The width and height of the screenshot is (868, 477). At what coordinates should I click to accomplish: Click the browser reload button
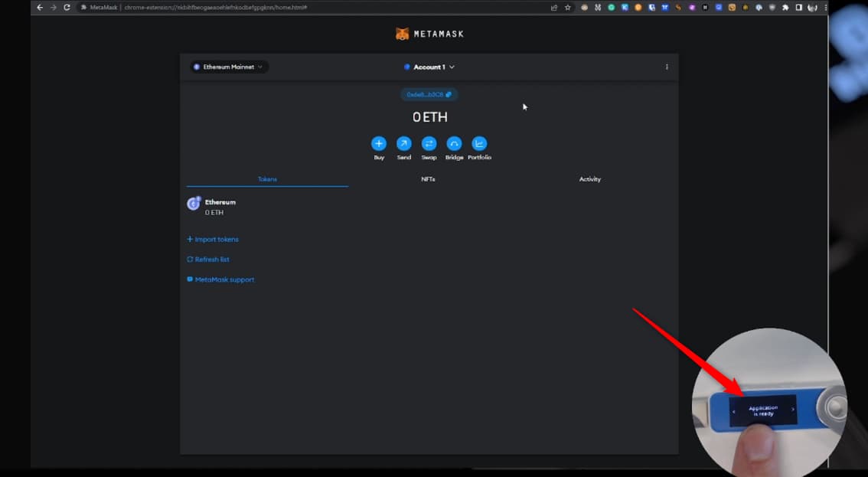pyautogui.click(x=67, y=7)
